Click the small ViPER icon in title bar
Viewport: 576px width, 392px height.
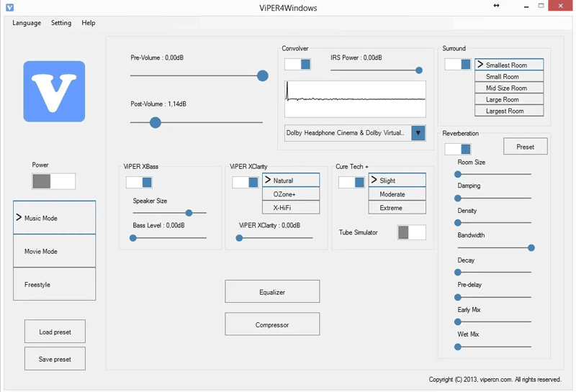(x=10, y=7)
